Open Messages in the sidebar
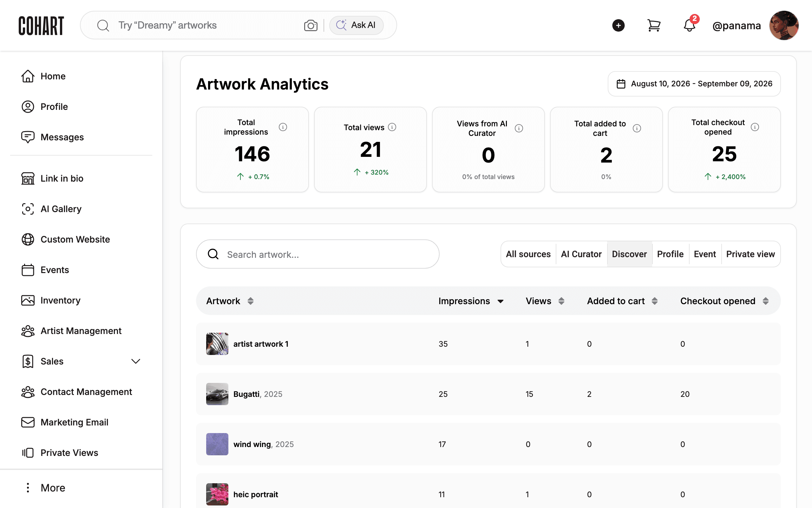The height and width of the screenshot is (508, 812). point(52,137)
